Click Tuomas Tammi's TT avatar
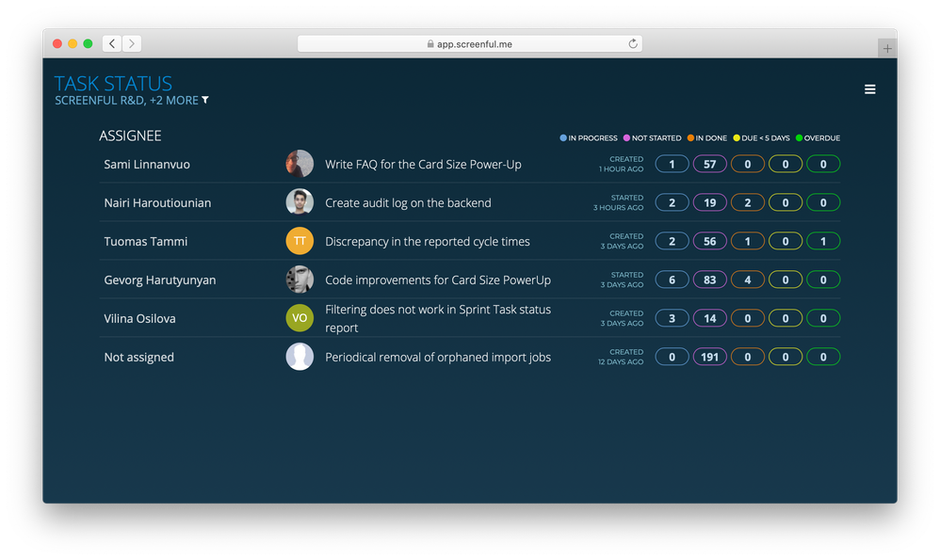The height and width of the screenshot is (560, 940). click(x=300, y=241)
